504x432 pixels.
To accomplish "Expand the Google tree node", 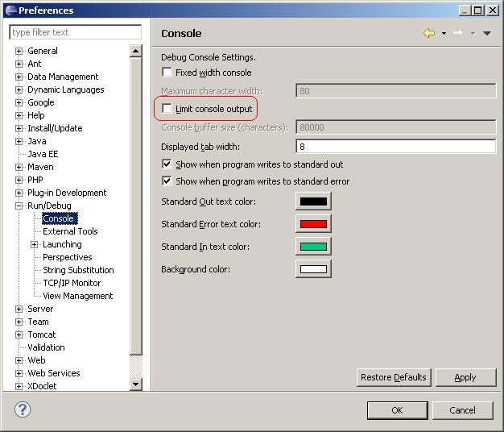I will pyautogui.click(x=19, y=102).
